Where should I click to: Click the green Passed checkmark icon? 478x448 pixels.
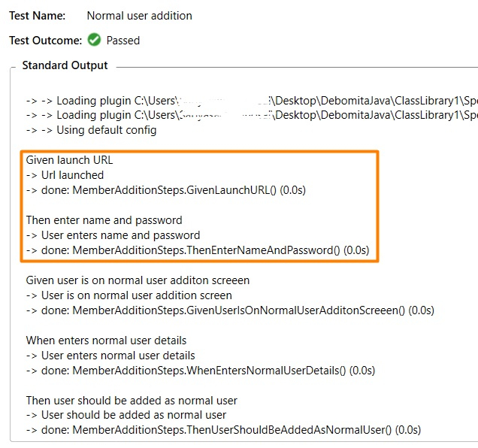pyautogui.click(x=94, y=40)
